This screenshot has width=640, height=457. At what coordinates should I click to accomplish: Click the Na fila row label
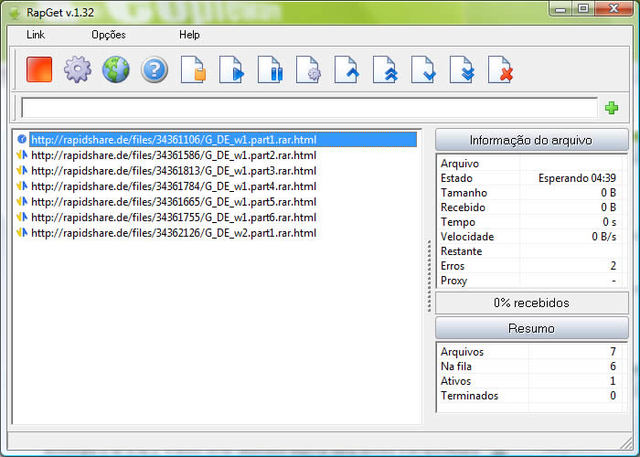[456, 366]
